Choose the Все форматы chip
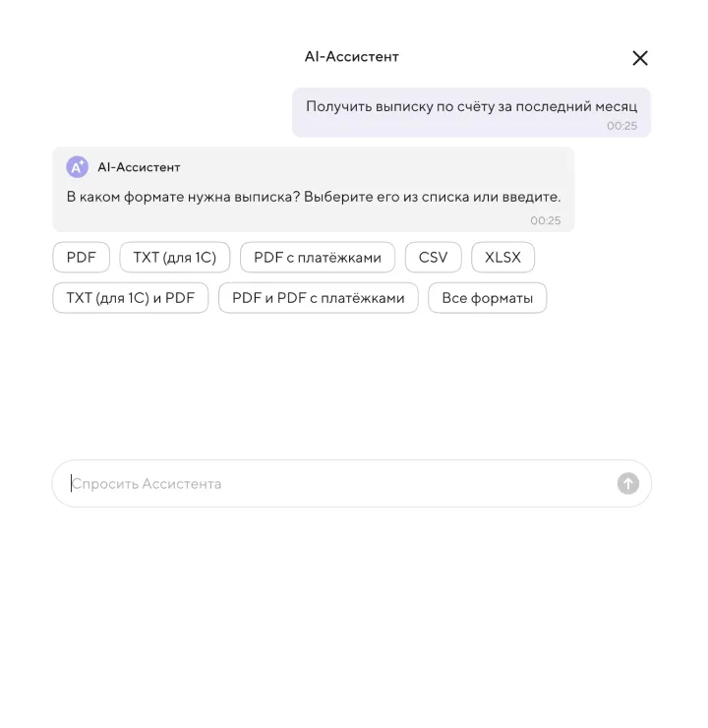The image size is (708, 728). point(488,298)
